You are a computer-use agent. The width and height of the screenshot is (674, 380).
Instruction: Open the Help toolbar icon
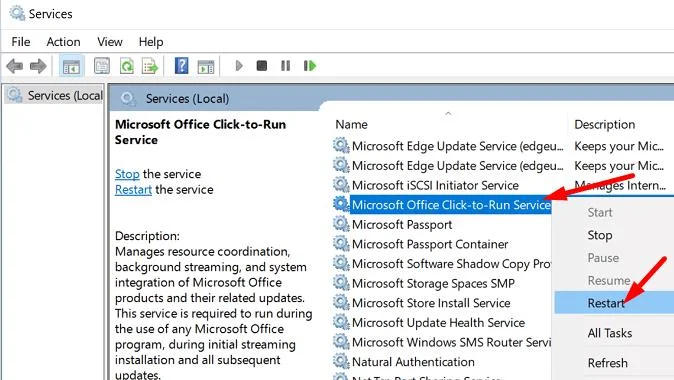[181, 66]
